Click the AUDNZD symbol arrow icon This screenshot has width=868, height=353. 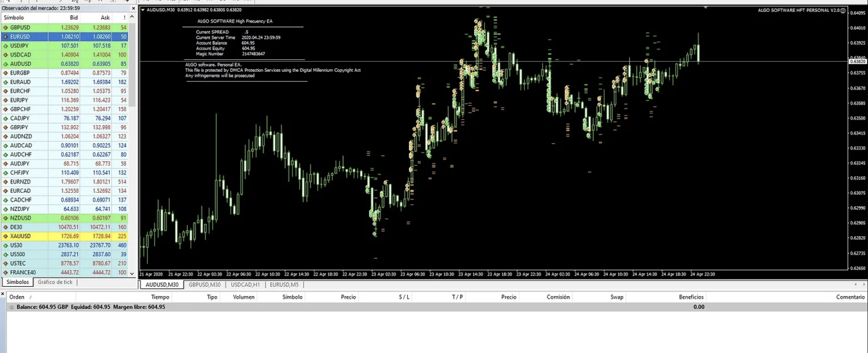click(x=5, y=137)
